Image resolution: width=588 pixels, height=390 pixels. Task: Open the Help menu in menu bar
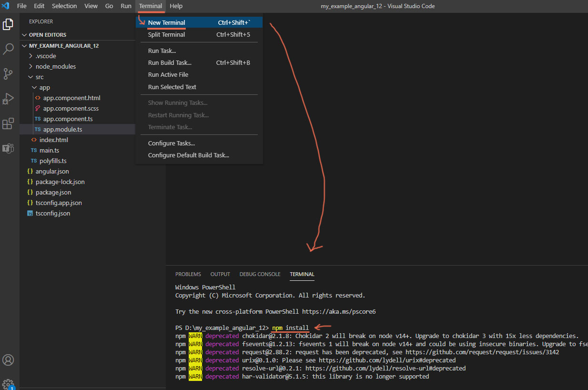[x=176, y=6]
